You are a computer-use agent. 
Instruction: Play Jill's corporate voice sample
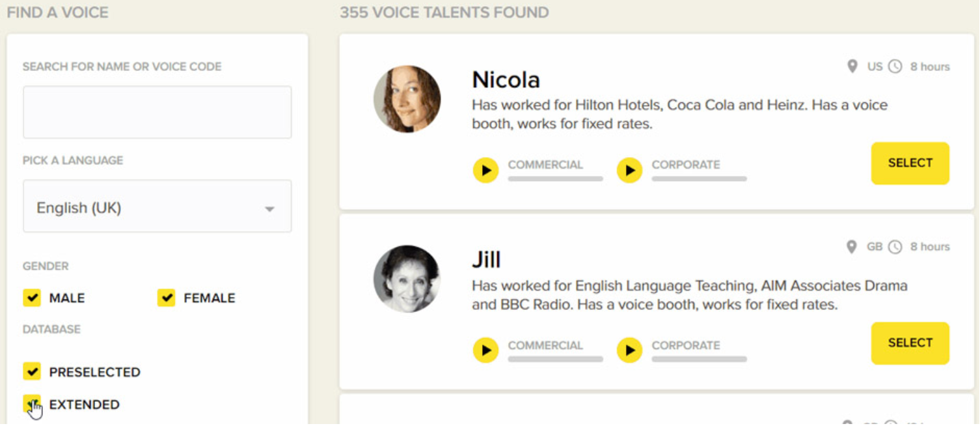[629, 350]
